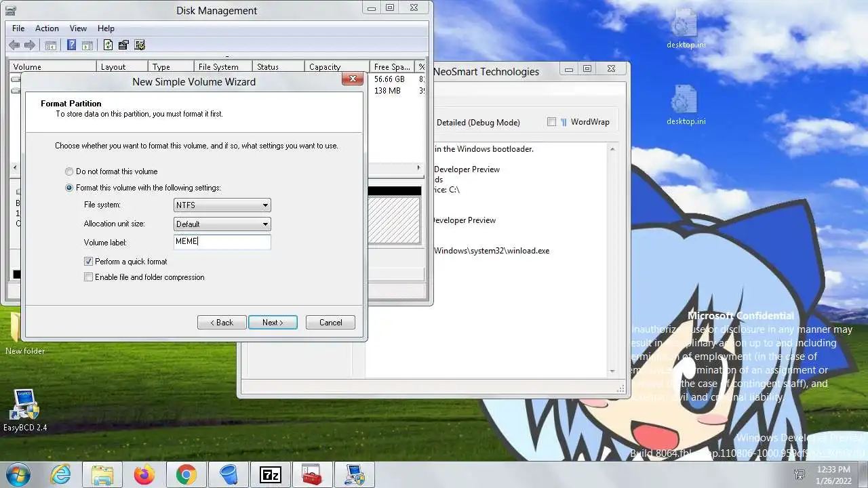Viewport: 868px width, 488px height.
Task: Click the Forward arrow in Disk Management toolbar
Action: 30,45
